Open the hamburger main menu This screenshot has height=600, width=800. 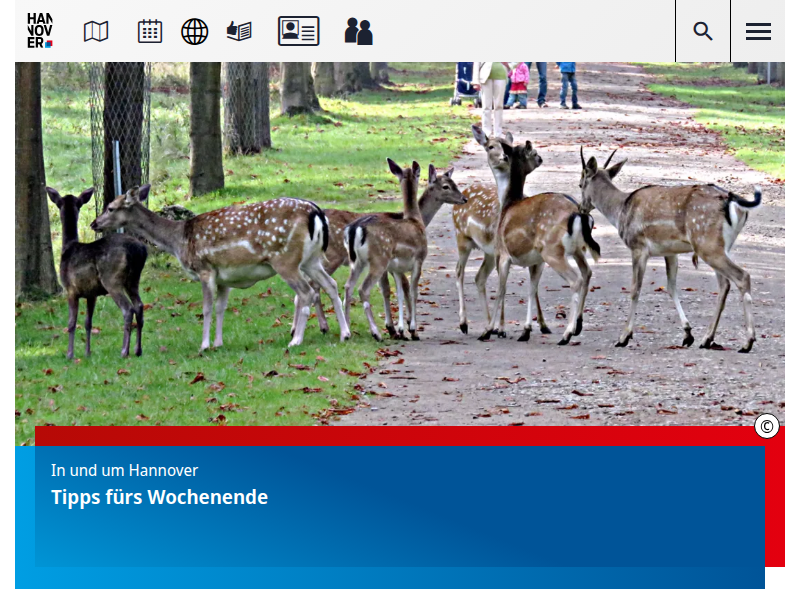click(758, 31)
